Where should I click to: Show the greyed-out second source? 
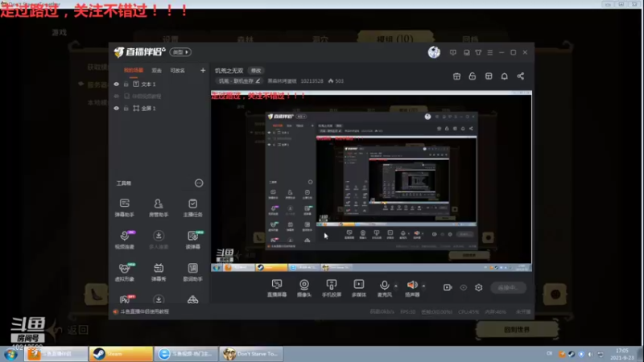[x=116, y=97]
